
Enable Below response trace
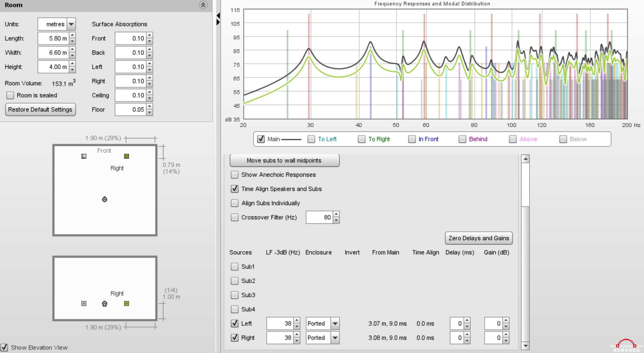coord(563,139)
